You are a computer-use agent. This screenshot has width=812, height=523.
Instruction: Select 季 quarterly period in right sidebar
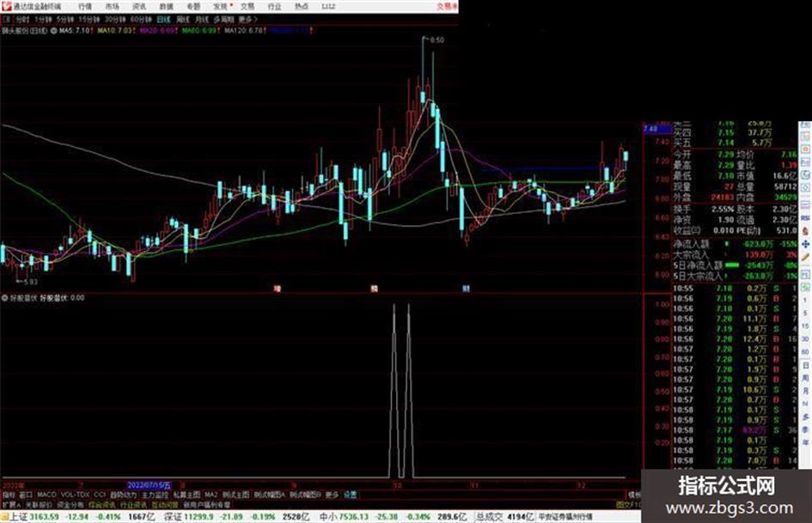805,429
